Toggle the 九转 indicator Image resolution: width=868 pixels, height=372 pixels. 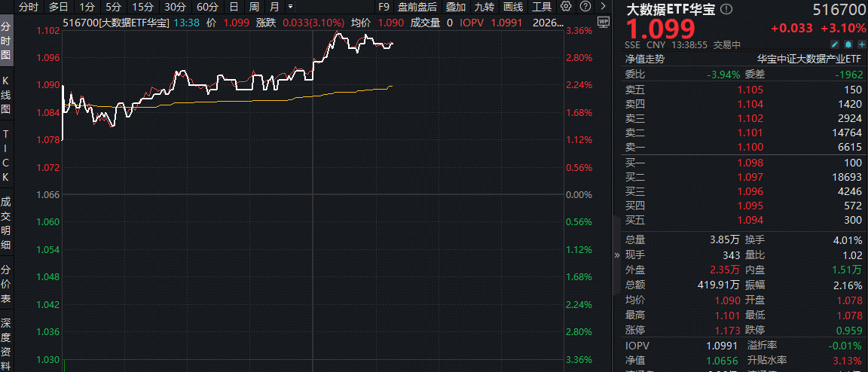point(484,7)
